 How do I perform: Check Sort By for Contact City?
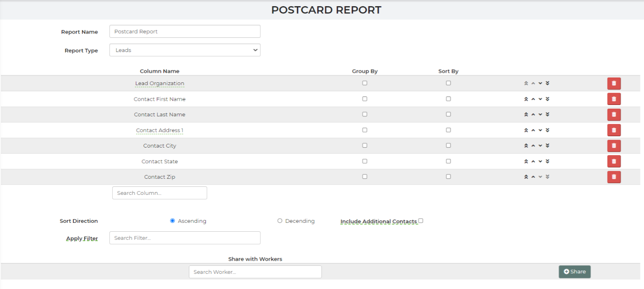coord(448,145)
